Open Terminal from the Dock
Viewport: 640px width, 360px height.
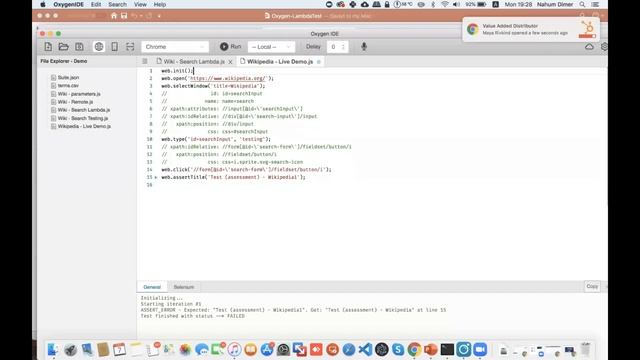pyautogui.click(x=447, y=349)
